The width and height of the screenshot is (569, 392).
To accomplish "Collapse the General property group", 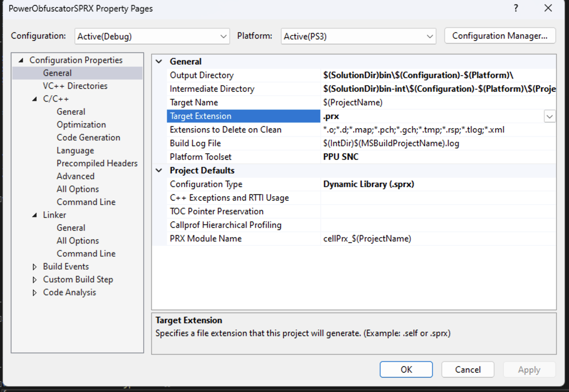I will (159, 62).
